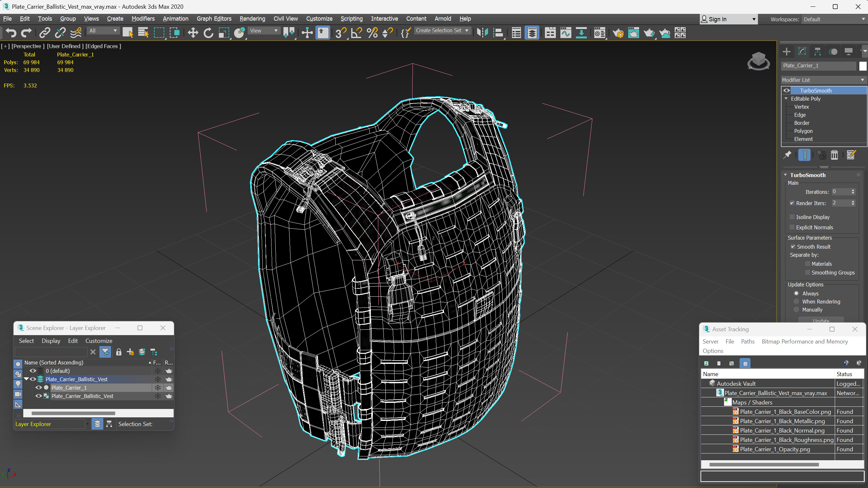Open the Modifiers menu
Viewport: 868px width, 488px height.
coord(143,18)
